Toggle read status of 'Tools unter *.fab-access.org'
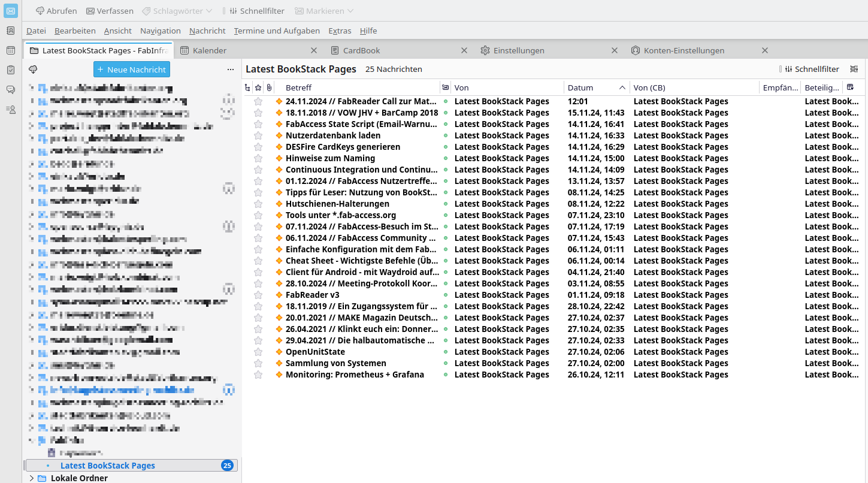Image resolution: width=868 pixels, height=483 pixels. [x=445, y=215]
